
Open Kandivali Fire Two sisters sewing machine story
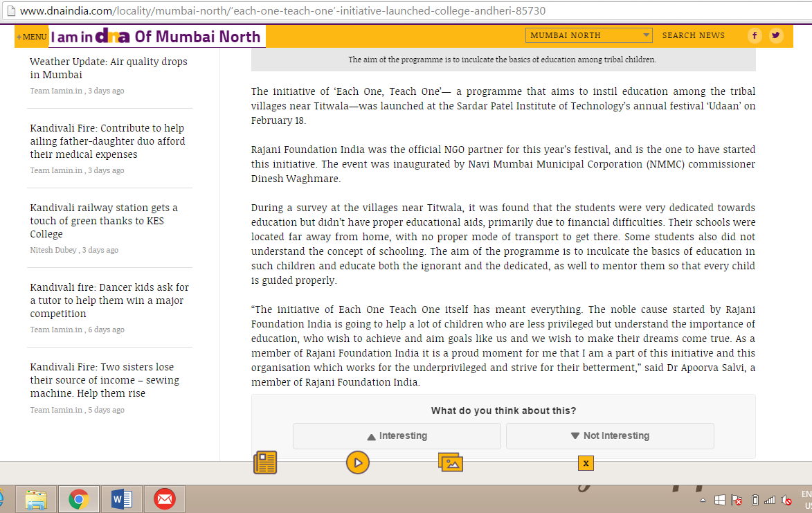tap(105, 380)
